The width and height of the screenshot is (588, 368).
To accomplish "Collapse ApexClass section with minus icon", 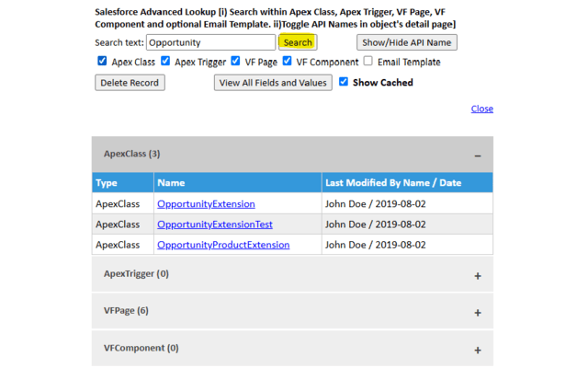I will point(478,155).
